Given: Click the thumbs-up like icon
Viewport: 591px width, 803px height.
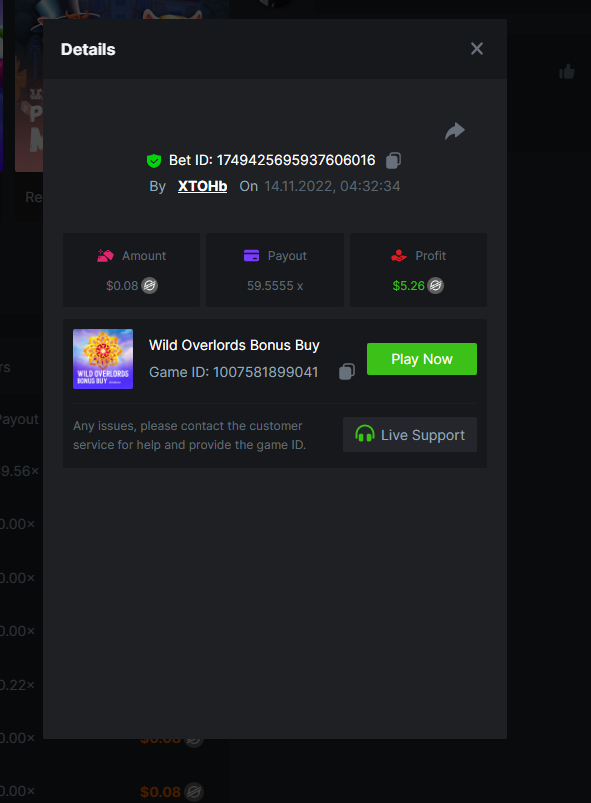Looking at the screenshot, I should point(567,71).
